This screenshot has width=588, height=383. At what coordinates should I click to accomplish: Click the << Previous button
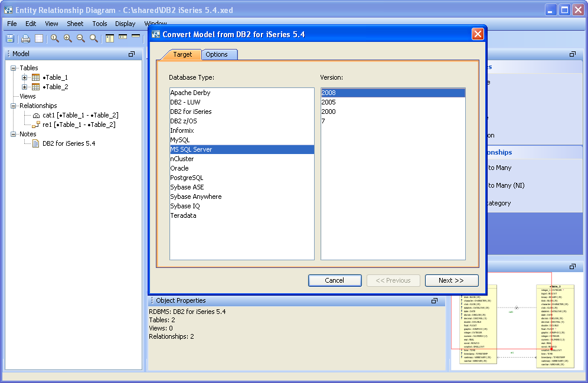393,280
